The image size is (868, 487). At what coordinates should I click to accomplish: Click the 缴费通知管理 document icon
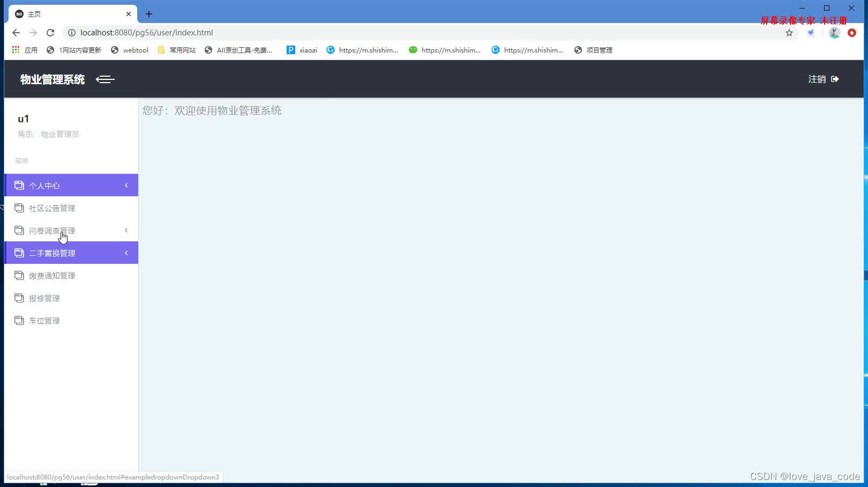pos(19,275)
